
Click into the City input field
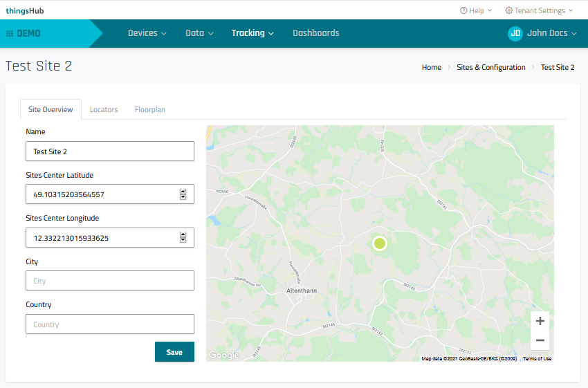(x=110, y=281)
